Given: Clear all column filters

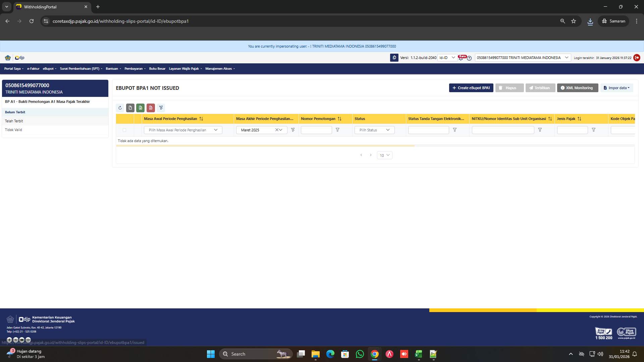Looking at the screenshot, I should tap(161, 108).
